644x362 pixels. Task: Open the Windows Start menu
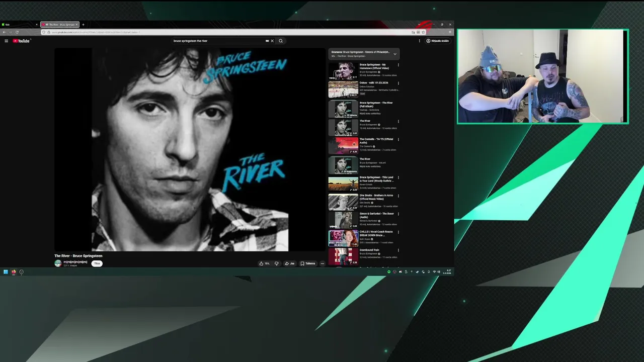pos(6,272)
